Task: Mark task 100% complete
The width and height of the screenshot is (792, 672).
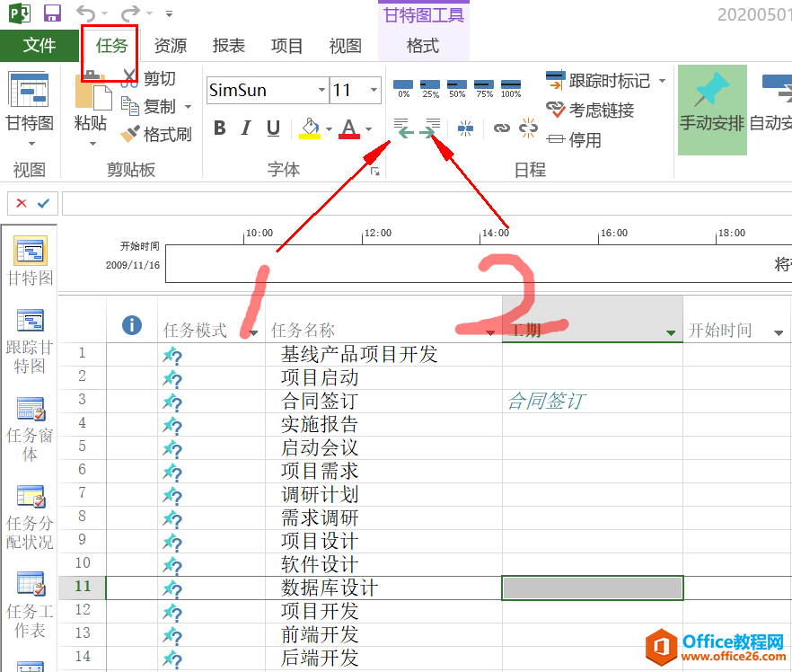Action: coord(511,86)
